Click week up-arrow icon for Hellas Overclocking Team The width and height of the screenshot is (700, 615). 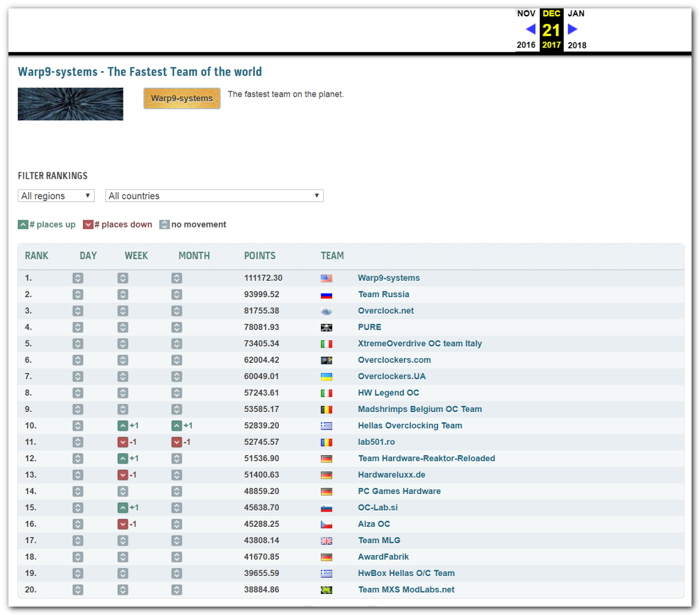(122, 426)
